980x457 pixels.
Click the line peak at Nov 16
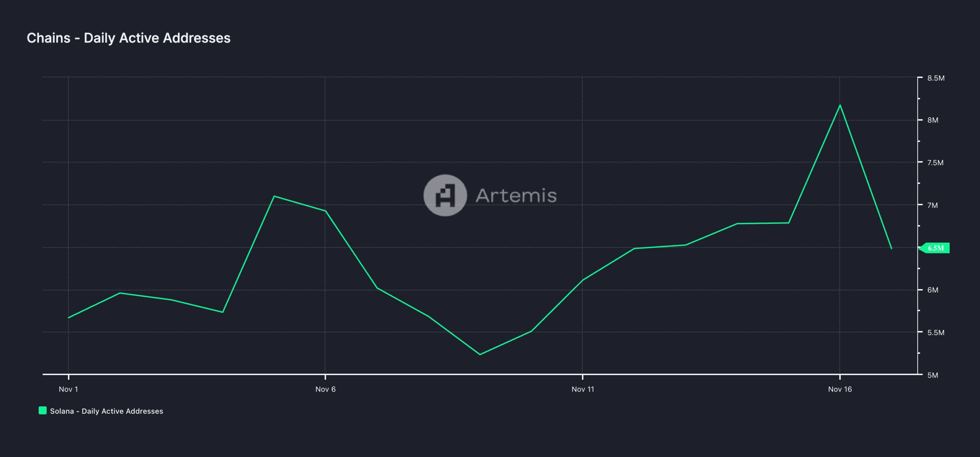pos(840,105)
